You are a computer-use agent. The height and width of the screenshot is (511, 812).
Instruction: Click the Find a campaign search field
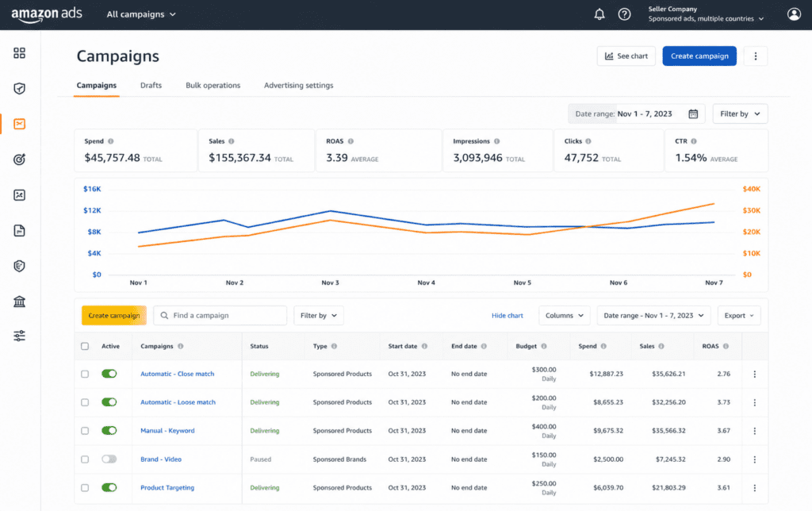pyautogui.click(x=220, y=316)
